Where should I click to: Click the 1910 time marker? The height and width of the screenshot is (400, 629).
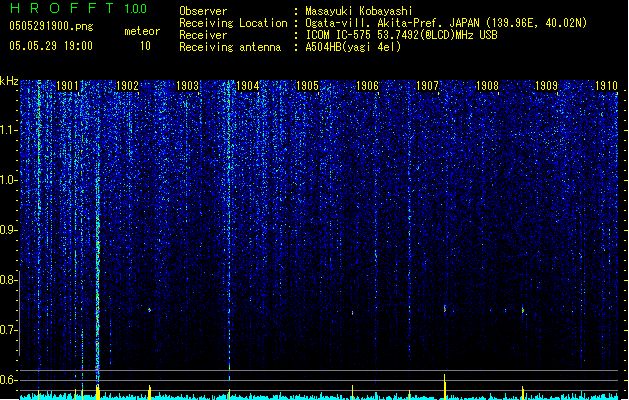click(x=606, y=86)
